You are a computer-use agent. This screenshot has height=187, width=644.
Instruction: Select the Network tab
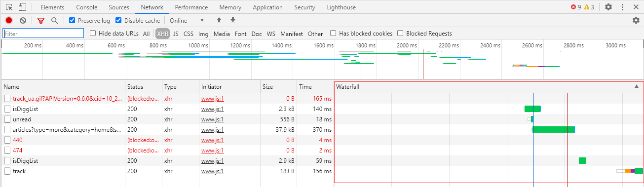click(152, 7)
